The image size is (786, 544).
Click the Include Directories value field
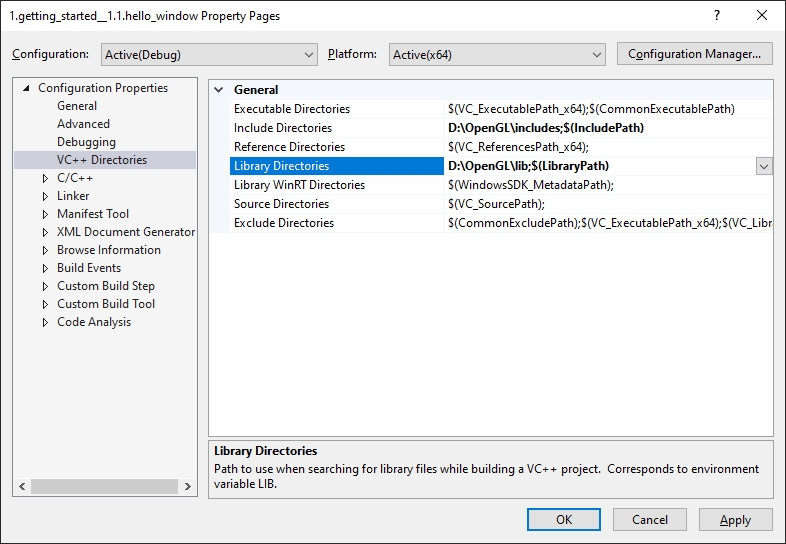(x=600, y=128)
